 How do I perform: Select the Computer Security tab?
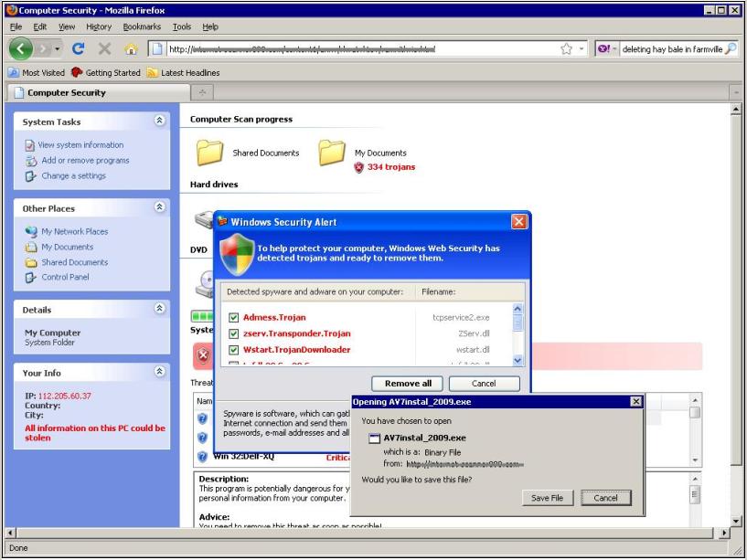[99, 92]
